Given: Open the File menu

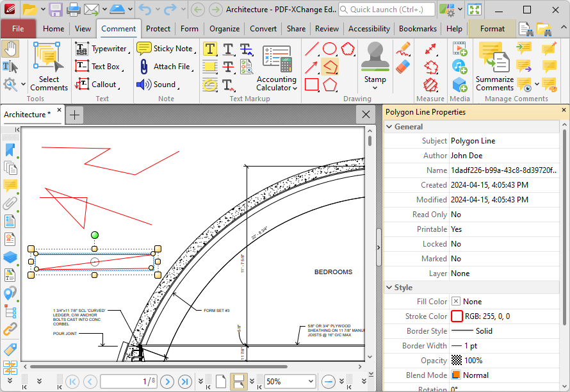Looking at the screenshot, I should (x=18, y=29).
